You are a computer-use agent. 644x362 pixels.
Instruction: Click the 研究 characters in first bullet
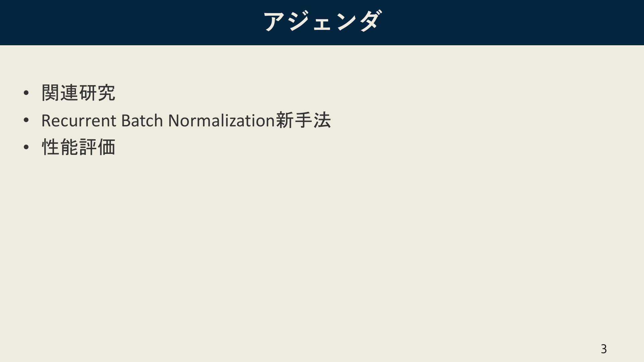tap(97, 93)
